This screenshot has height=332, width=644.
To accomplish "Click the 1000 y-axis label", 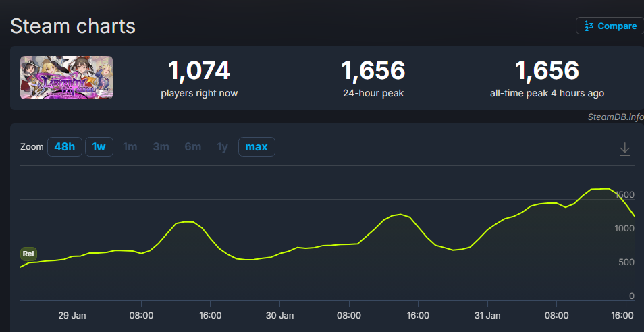I will tap(624, 229).
